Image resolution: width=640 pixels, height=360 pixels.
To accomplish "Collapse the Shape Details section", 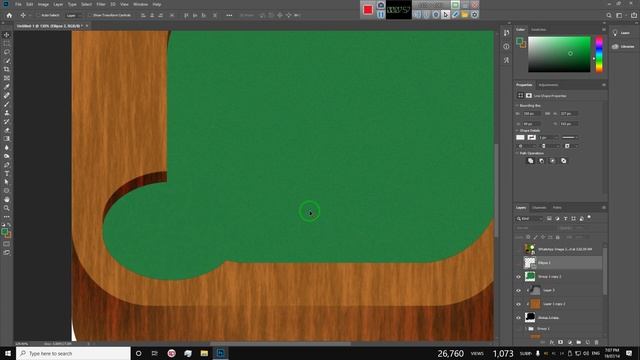I will [x=517, y=131].
